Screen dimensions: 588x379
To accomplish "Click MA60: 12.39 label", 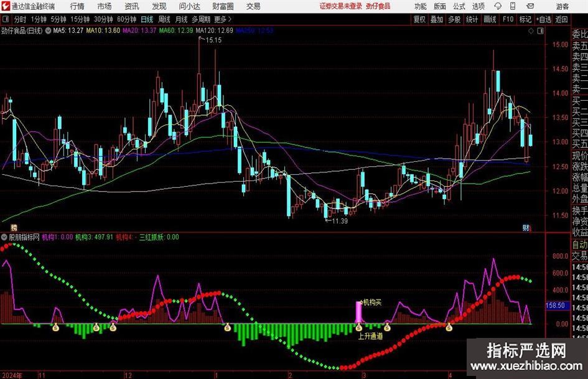I will point(176,30).
